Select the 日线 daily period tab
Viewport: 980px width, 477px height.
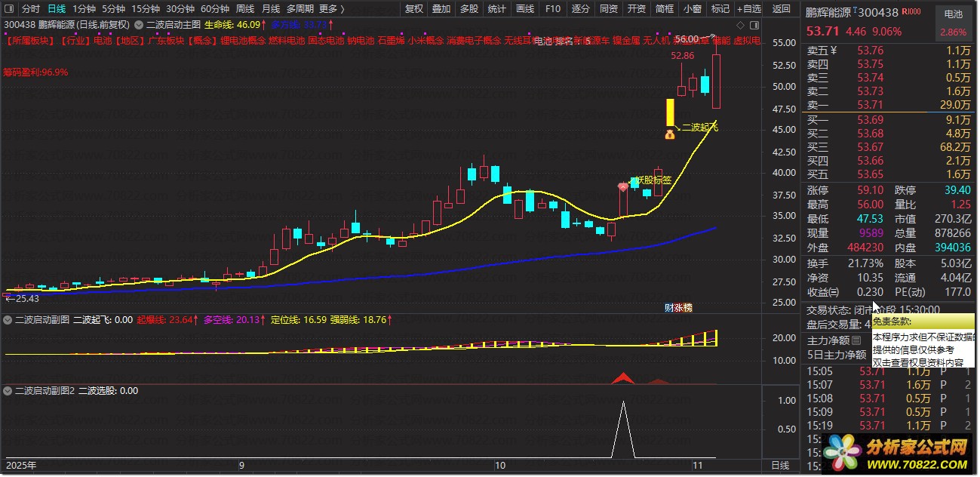[57, 9]
